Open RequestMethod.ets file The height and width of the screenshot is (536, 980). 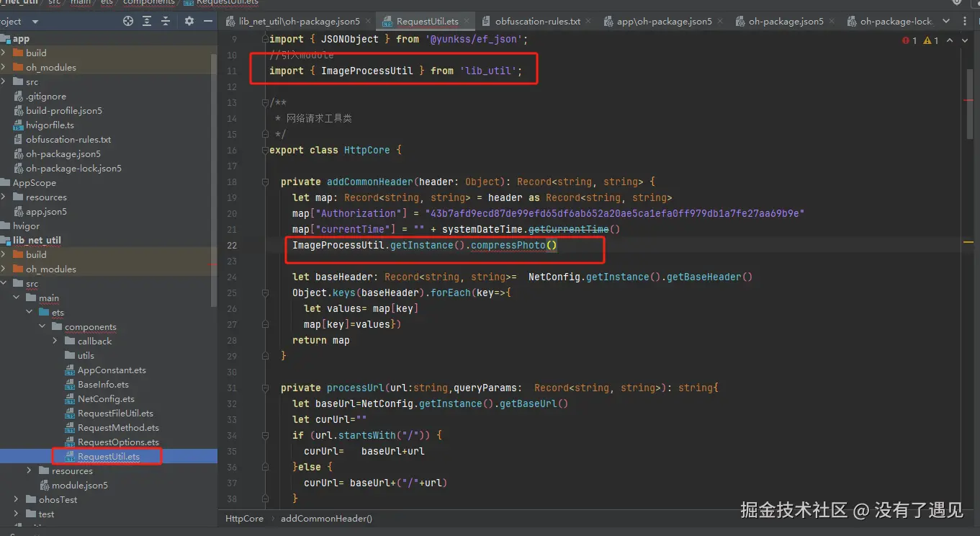click(118, 427)
